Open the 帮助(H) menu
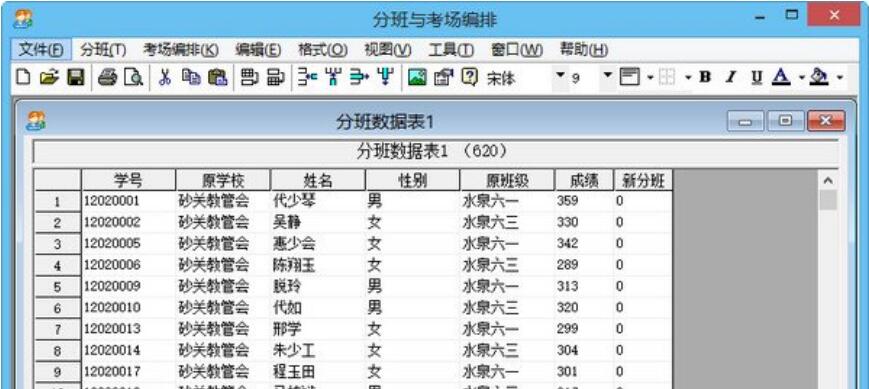869x389 pixels. [x=584, y=50]
